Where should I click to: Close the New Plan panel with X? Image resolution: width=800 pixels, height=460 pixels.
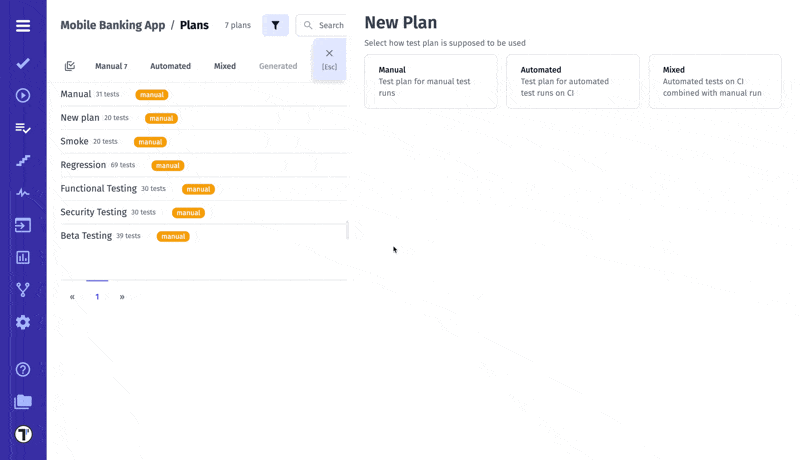pyautogui.click(x=329, y=54)
